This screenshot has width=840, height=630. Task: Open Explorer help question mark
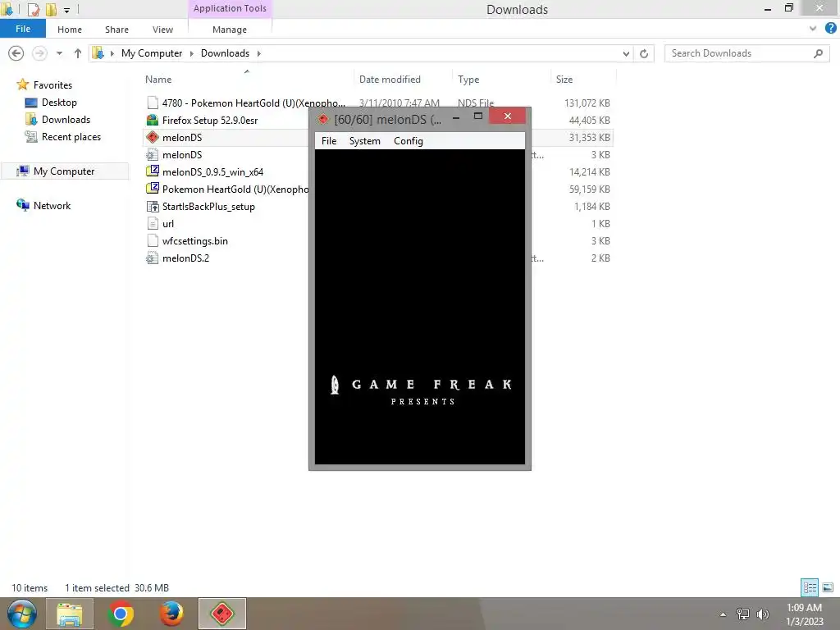point(830,29)
